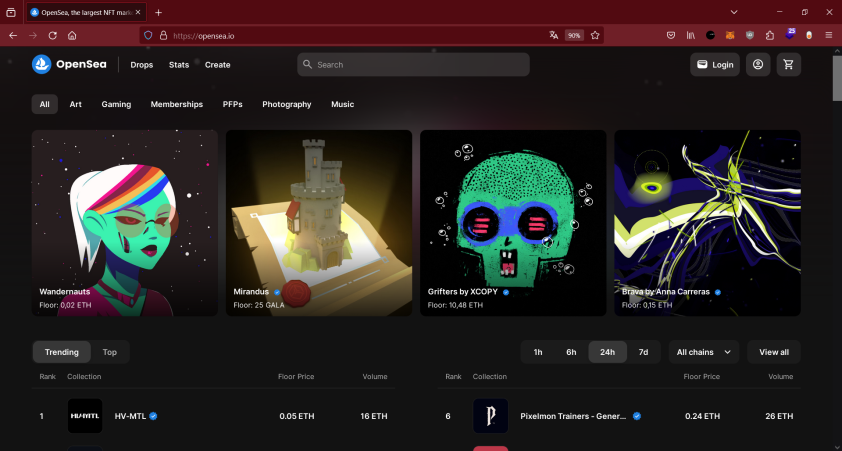The height and width of the screenshot is (451, 842).
Task: Switch to the Trending toggle
Action: [62, 352]
